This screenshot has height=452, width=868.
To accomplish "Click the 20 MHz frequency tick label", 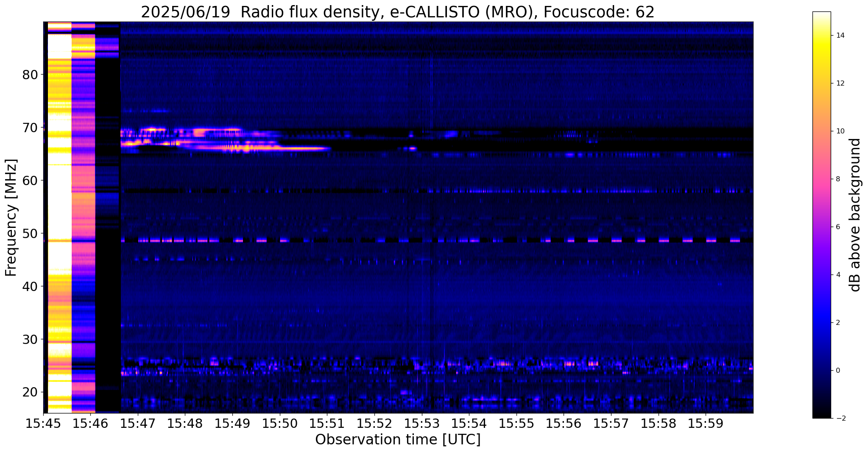I will point(30,392).
